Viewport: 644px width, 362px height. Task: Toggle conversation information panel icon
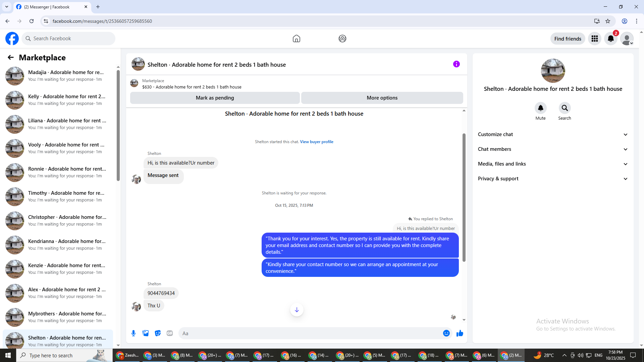tap(456, 64)
